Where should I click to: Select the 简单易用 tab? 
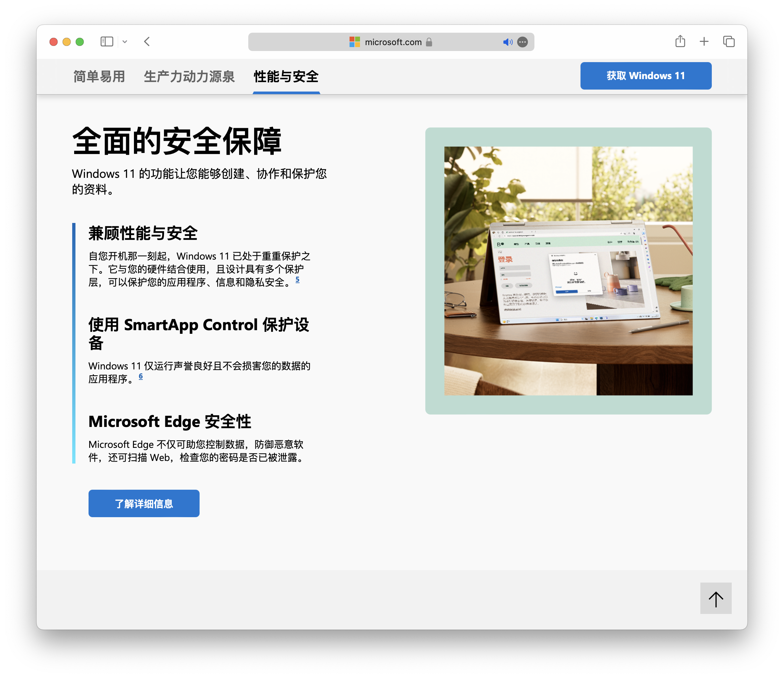[x=99, y=76]
